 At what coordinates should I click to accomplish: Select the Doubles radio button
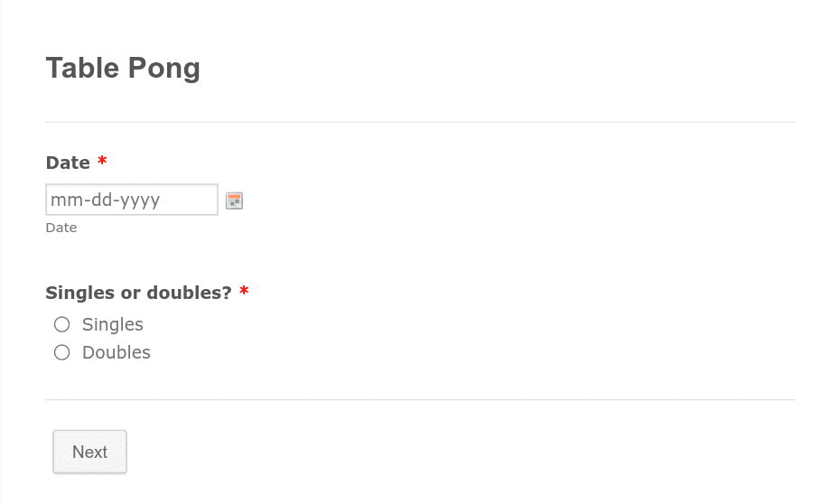point(62,352)
